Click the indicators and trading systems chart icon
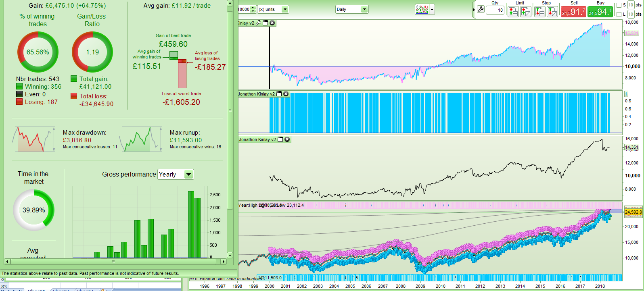644x291 pixels. (x=422, y=9)
